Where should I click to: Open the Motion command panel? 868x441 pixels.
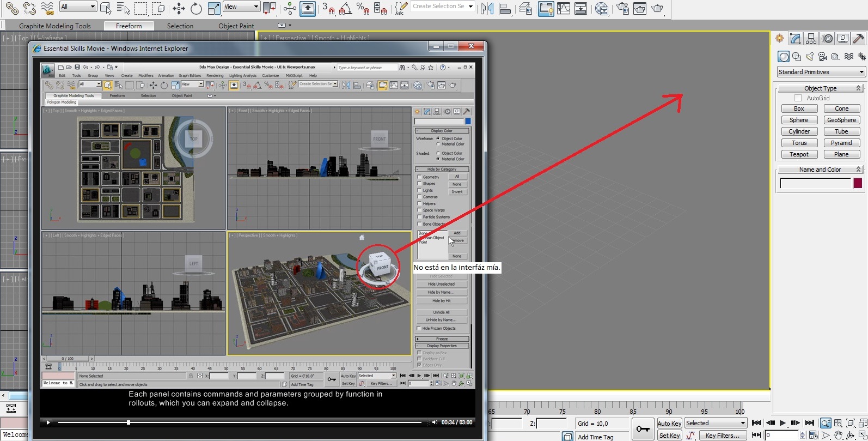click(x=827, y=38)
